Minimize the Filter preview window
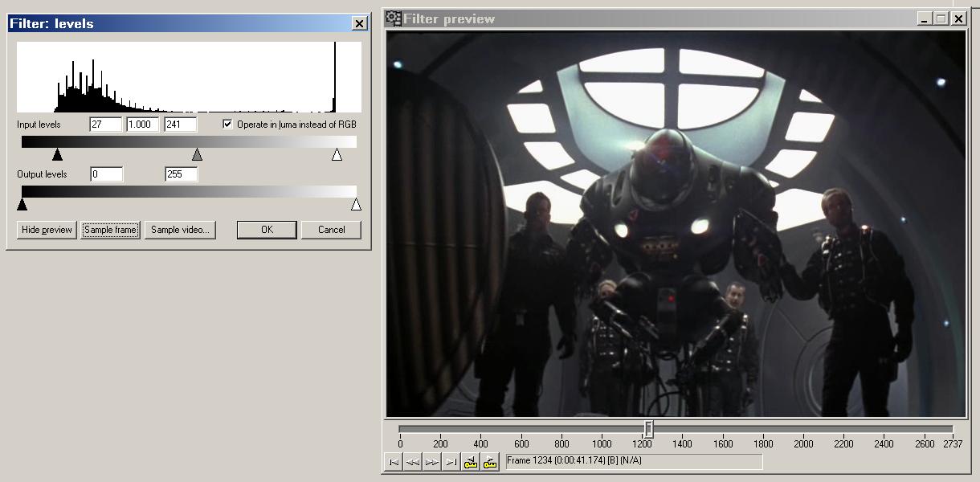Viewport: 980px width, 482px height. pyautogui.click(x=924, y=18)
